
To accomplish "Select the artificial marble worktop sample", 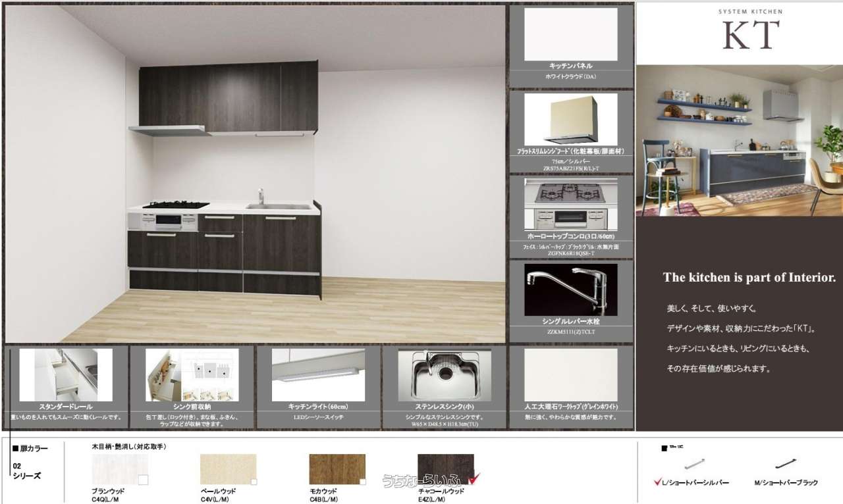I will click(570, 374).
